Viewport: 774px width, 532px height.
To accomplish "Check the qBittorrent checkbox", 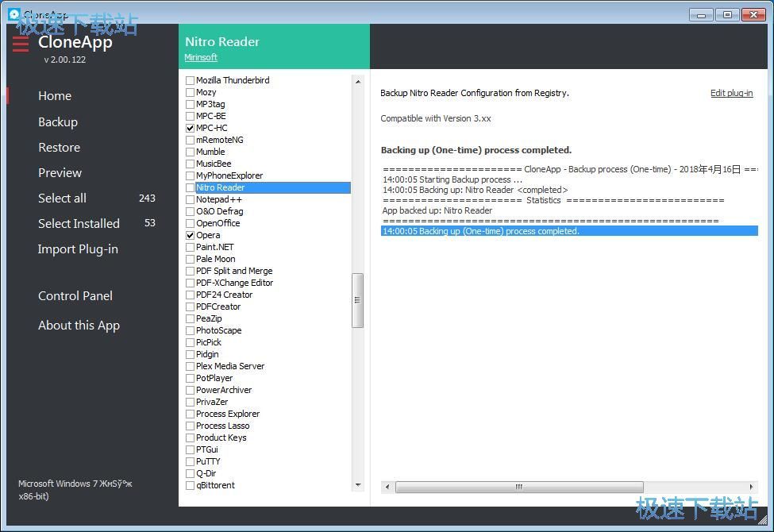I will 190,485.
